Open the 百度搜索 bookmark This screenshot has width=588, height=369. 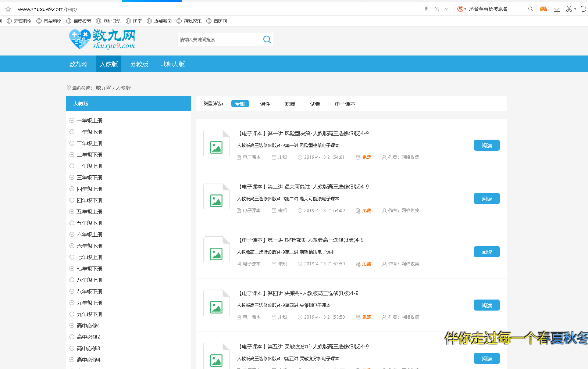[79, 21]
